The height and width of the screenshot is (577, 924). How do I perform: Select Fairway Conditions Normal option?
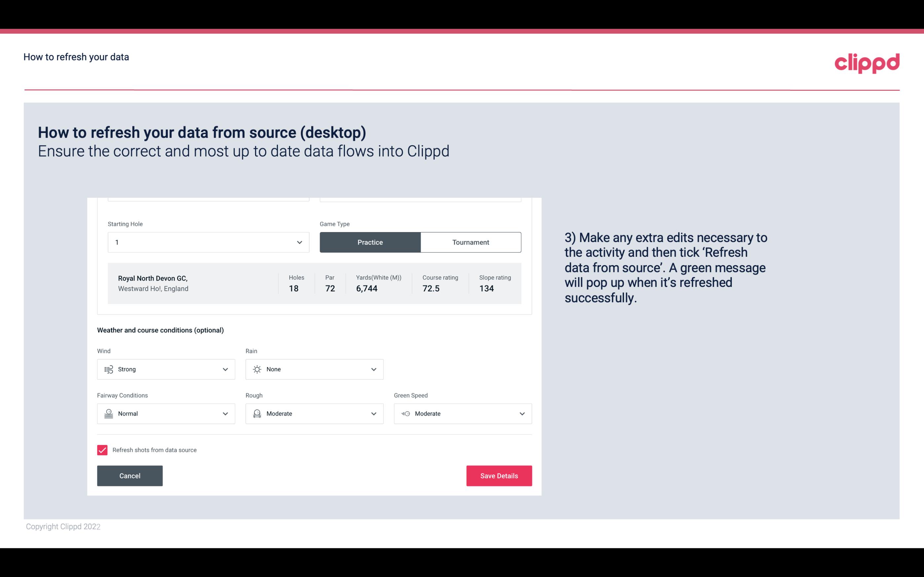click(166, 414)
